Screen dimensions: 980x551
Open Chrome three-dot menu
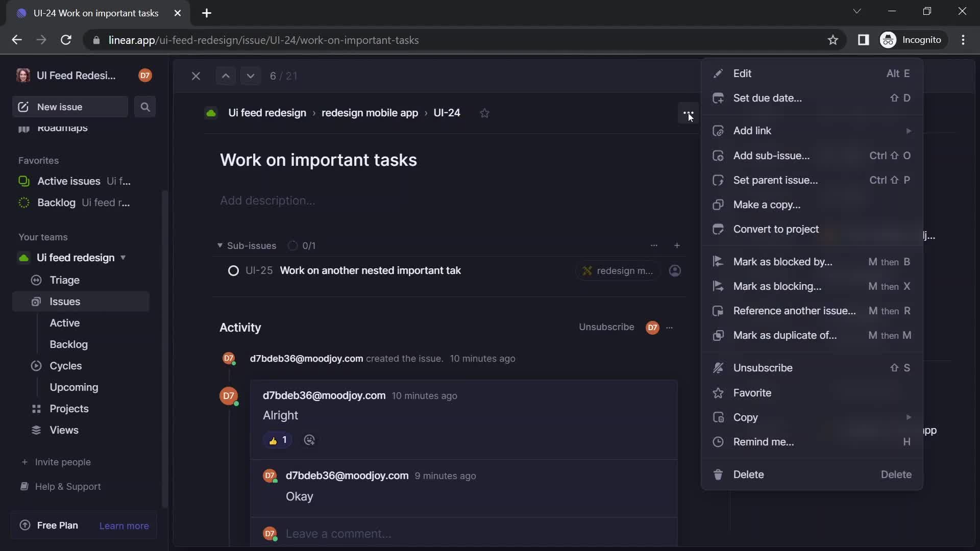pyautogui.click(x=963, y=40)
